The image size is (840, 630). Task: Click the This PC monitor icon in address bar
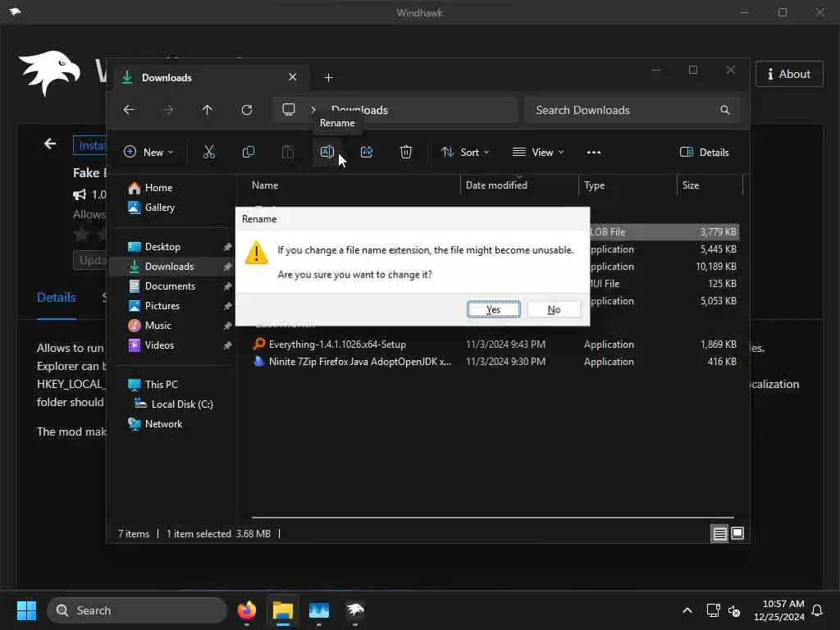[x=289, y=110]
